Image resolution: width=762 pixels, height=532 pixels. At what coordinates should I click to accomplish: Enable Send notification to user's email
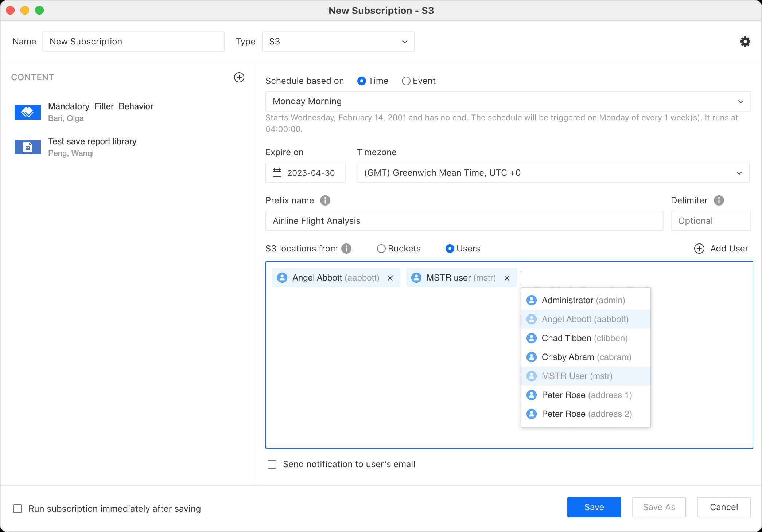(272, 464)
